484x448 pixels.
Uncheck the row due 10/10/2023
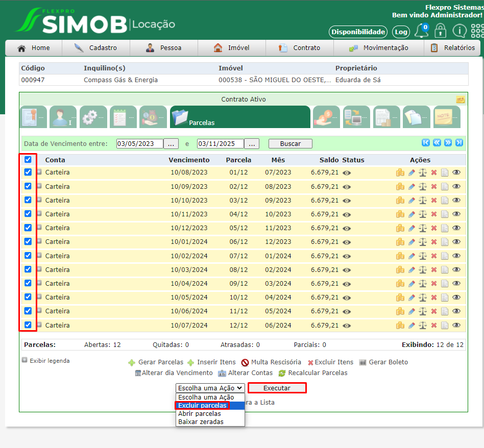coord(28,200)
